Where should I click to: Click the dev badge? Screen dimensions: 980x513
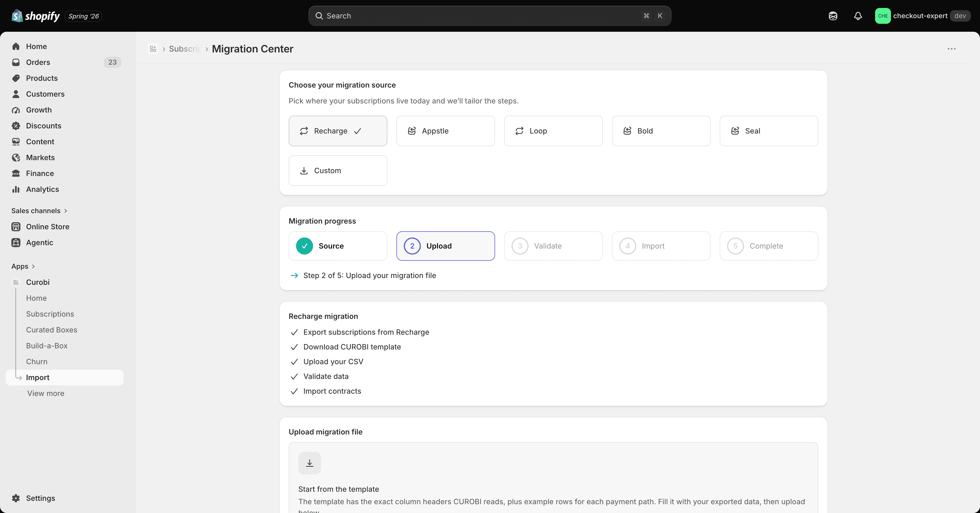tap(960, 16)
